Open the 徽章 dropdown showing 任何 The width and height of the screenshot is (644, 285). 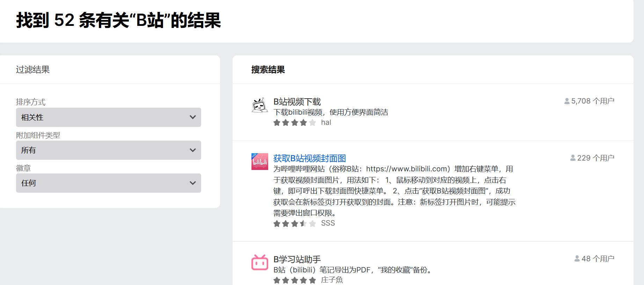point(109,183)
